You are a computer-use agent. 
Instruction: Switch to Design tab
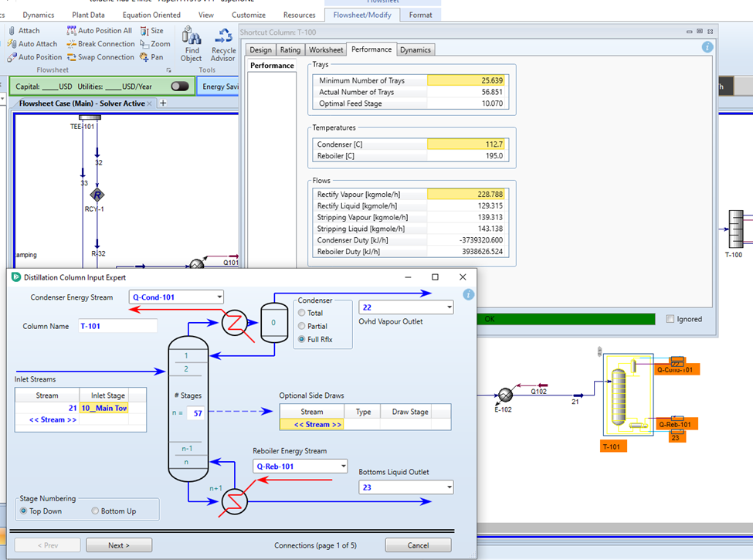[260, 50]
